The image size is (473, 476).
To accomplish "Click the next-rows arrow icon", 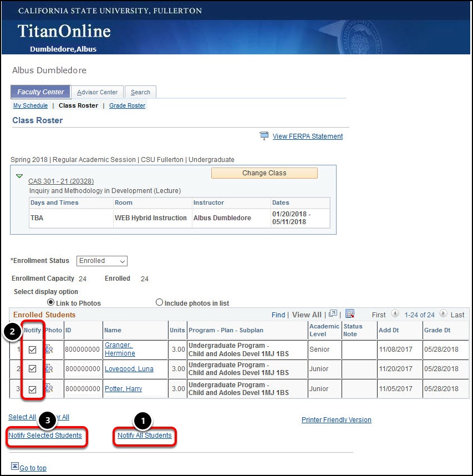I will click(443, 313).
